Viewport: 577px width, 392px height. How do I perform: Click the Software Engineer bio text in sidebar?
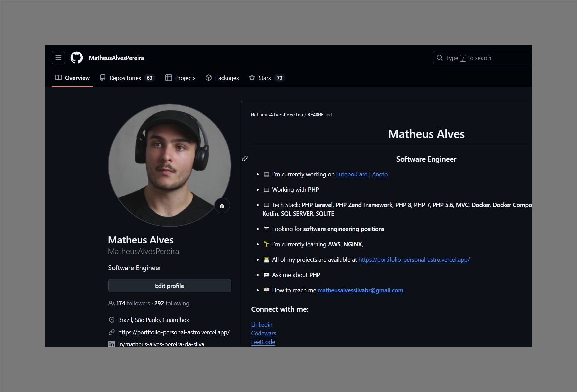(135, 268)
